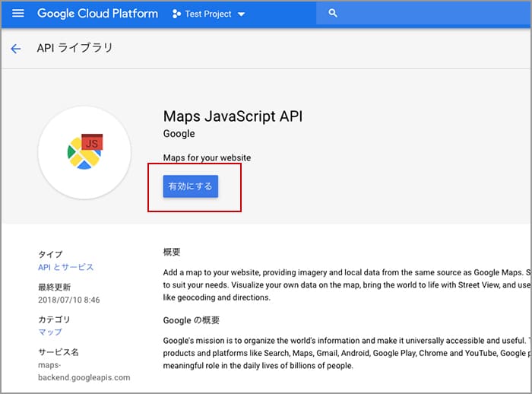Focus the top search input field

pos(424,13)
